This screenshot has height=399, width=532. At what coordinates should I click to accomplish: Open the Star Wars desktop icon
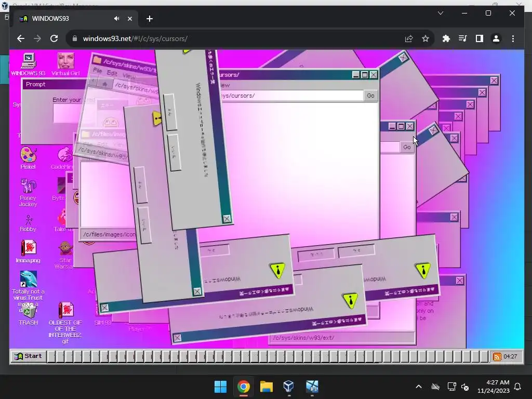pyautogui.click(x=65, y=255)
